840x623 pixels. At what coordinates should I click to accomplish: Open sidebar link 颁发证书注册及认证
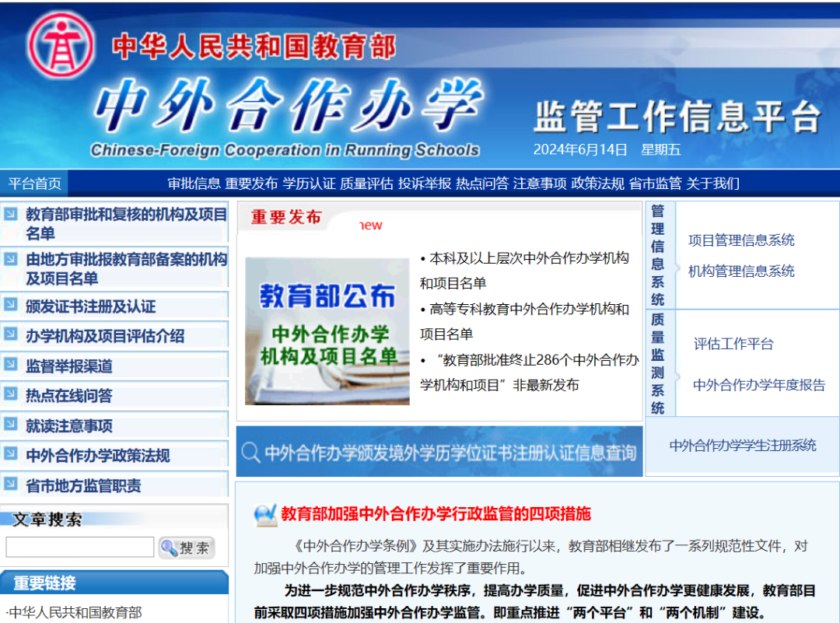pos(90,306)
